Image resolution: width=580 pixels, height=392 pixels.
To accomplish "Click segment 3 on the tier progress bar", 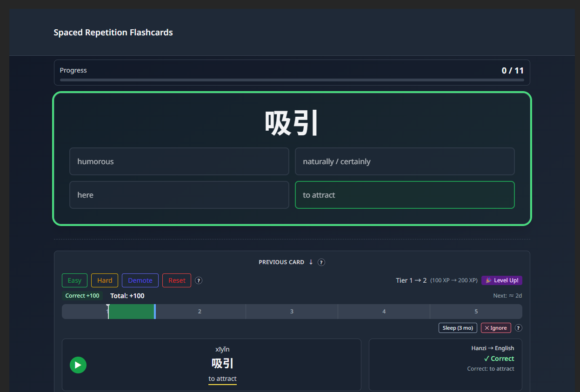I will [x=292, y=311].
